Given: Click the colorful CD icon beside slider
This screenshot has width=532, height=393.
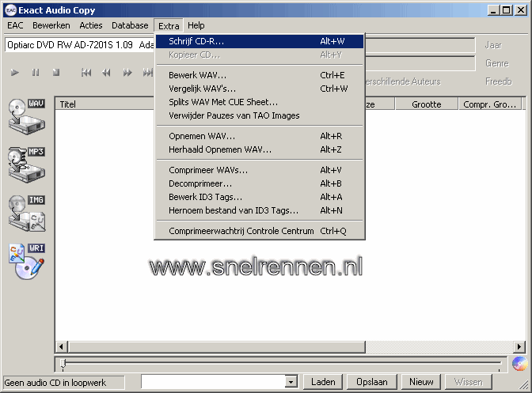Looking at the screenshot, I should pos(519,364).
